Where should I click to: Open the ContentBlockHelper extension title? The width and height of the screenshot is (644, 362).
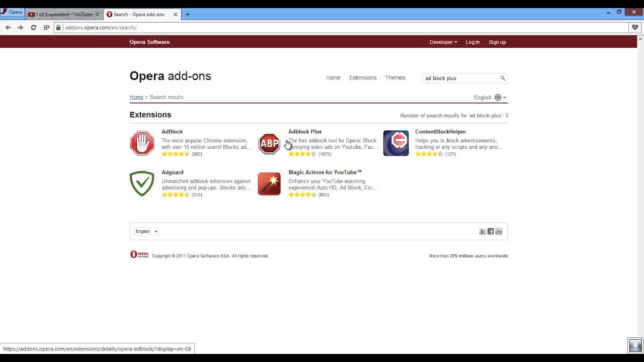point(441,132)
